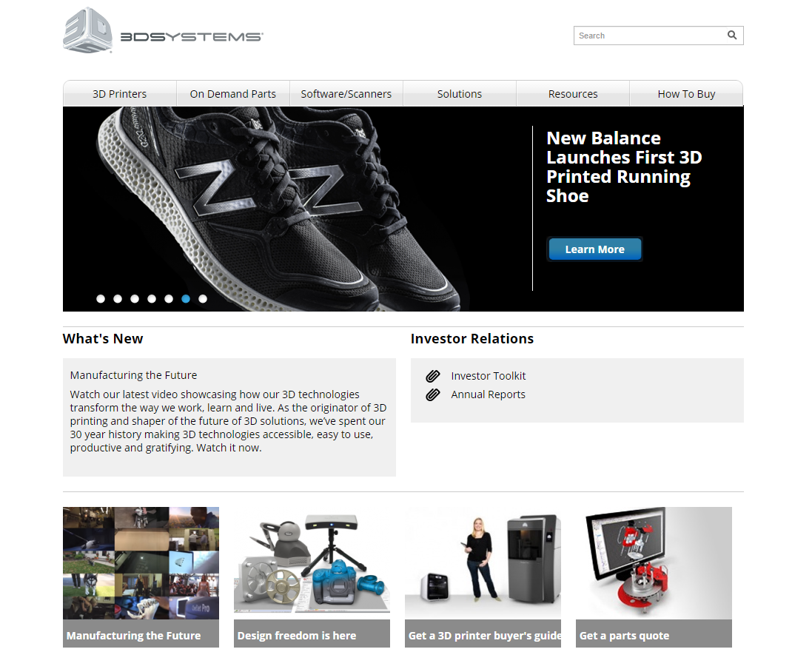Click the What's New heading
Screen dimensions: 812x652
[x=103, y=339]
